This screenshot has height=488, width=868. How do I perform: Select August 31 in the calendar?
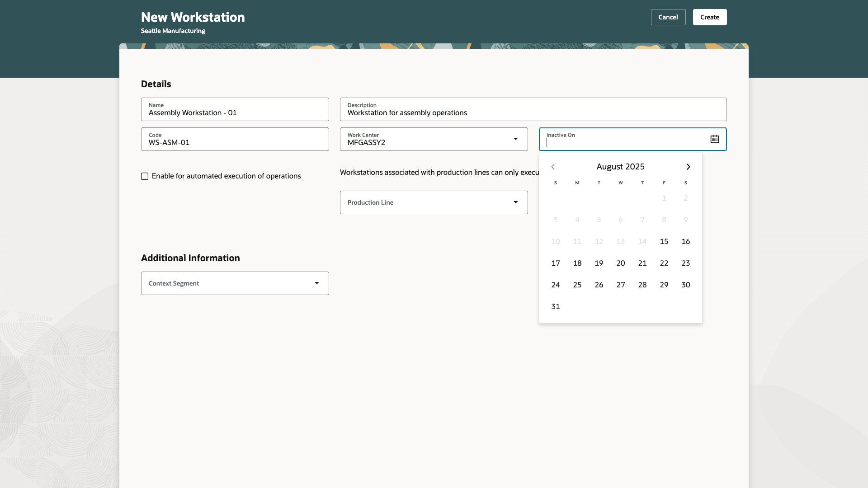(556, 306)
